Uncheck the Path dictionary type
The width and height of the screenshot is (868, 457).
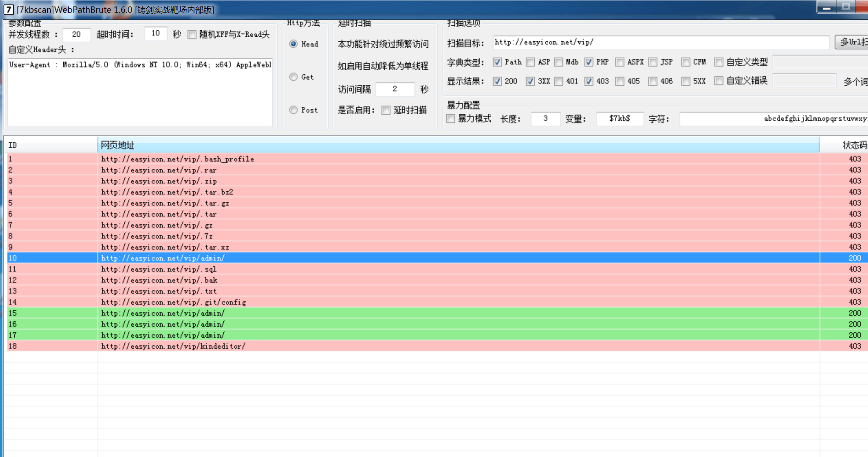(497, 62)
